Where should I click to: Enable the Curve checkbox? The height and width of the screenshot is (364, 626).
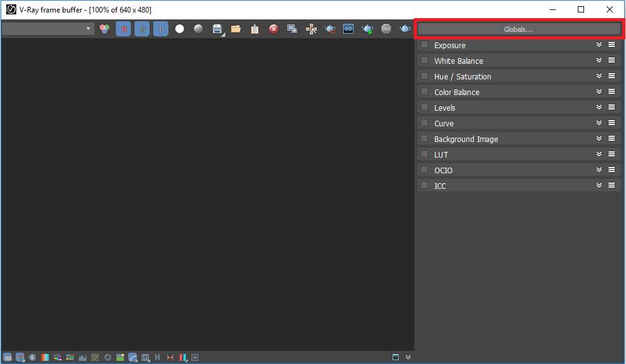[425, 123]
